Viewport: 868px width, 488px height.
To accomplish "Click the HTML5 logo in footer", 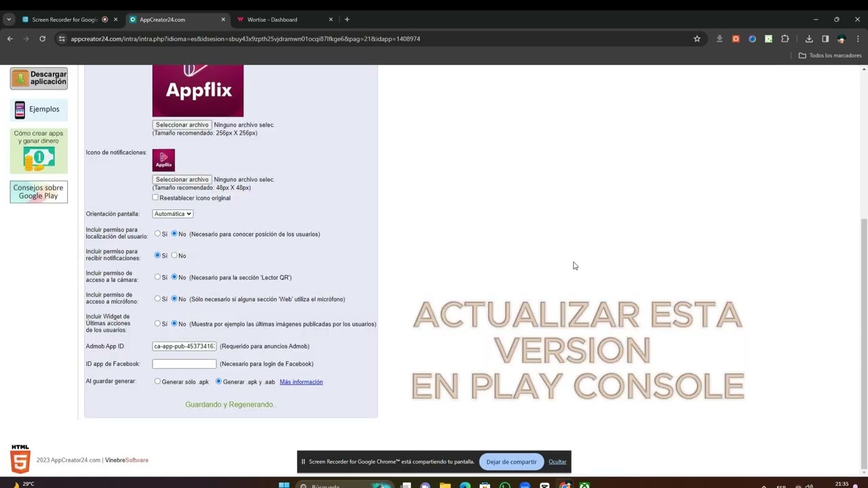I will 20,459.
